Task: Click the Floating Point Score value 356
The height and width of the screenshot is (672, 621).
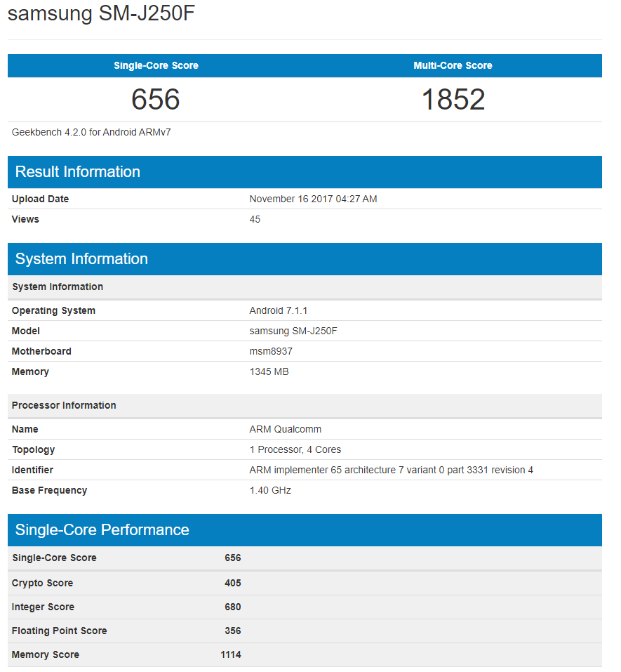Action: (x=232, y=631)
